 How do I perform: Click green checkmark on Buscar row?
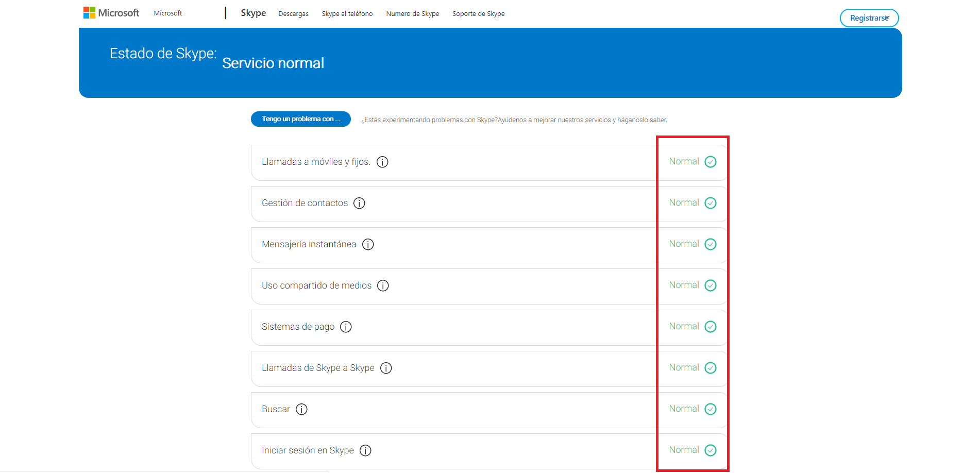[x=711, y=409]
